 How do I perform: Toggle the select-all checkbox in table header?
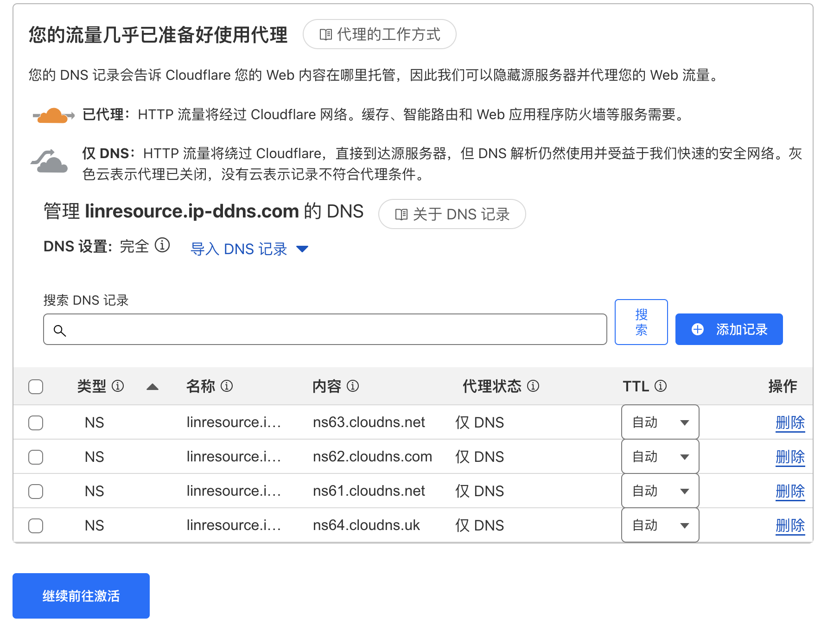pos(36,387)
